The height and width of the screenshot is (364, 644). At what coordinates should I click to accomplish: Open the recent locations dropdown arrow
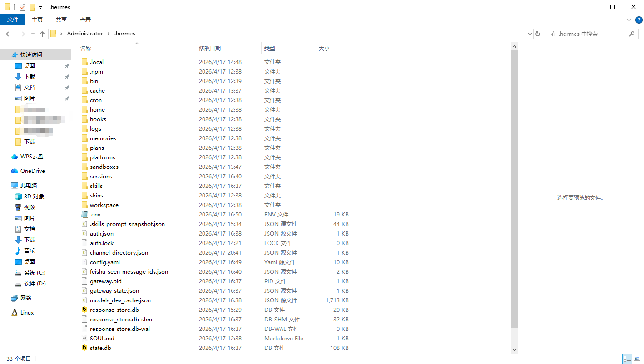(x=33, y=34)
